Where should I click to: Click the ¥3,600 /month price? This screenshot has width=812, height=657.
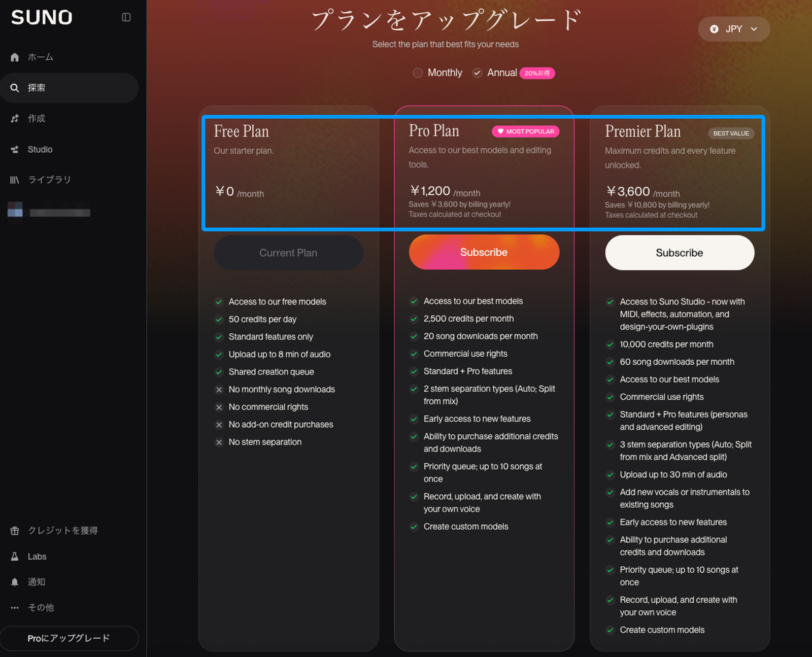643,192
